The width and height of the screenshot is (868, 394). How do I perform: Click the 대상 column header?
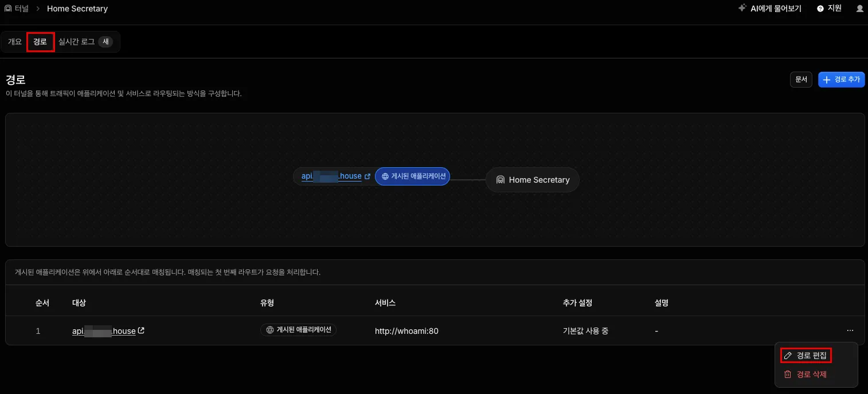[79, 302]
